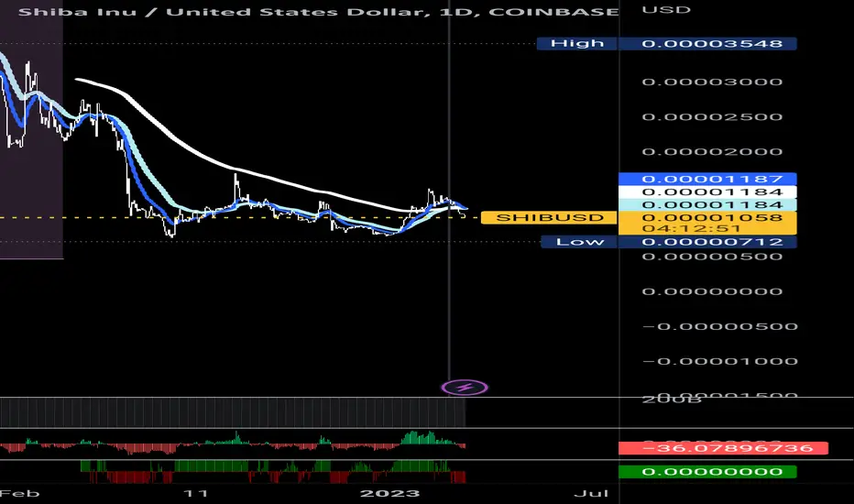The image size is (854, 504).
Task: Click the blue 0.00001187 indicator value label
Action: (708, 179)
